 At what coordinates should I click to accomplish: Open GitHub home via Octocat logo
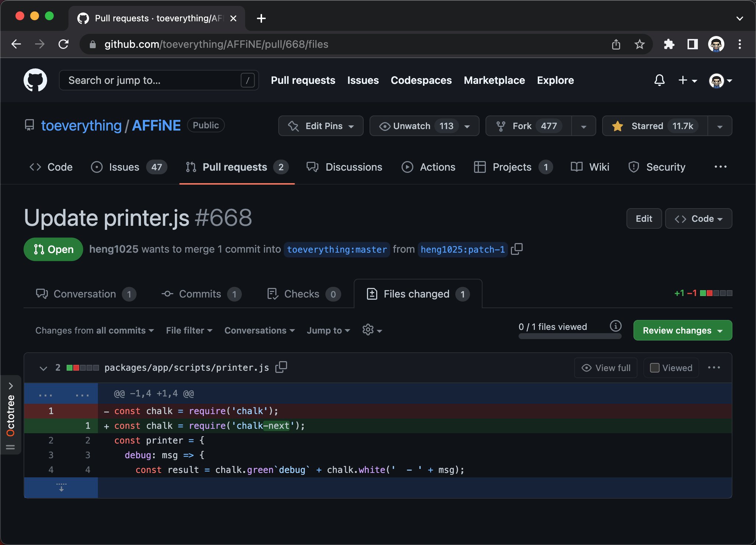click(35, 80)
